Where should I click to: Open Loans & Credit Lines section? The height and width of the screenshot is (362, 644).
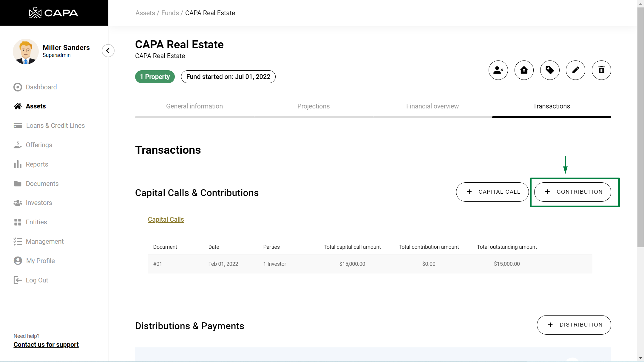click(55, 125)
